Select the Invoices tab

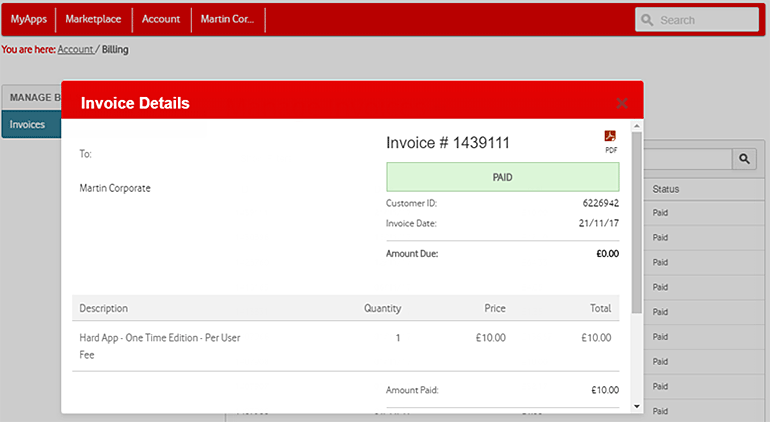28,125
